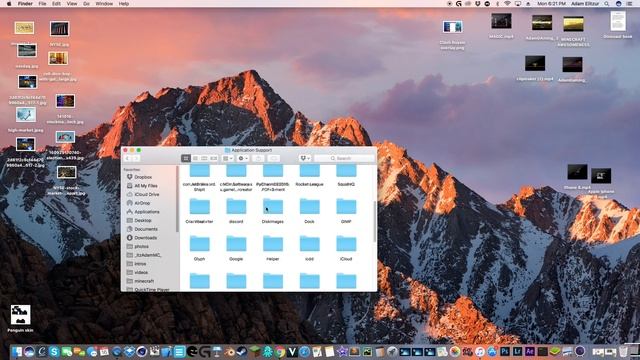
Task: Go forward with the Finder forward arrow
Action: tap(136, 158)
